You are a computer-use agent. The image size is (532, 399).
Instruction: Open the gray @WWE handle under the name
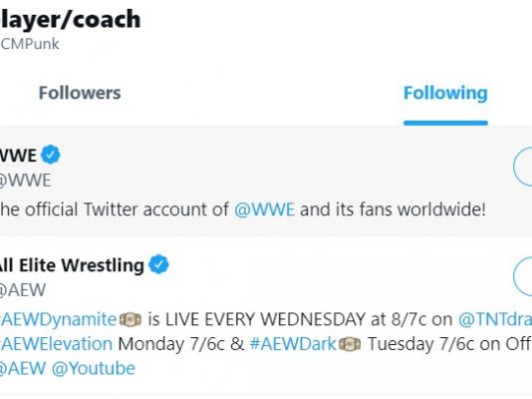(25, 181)
